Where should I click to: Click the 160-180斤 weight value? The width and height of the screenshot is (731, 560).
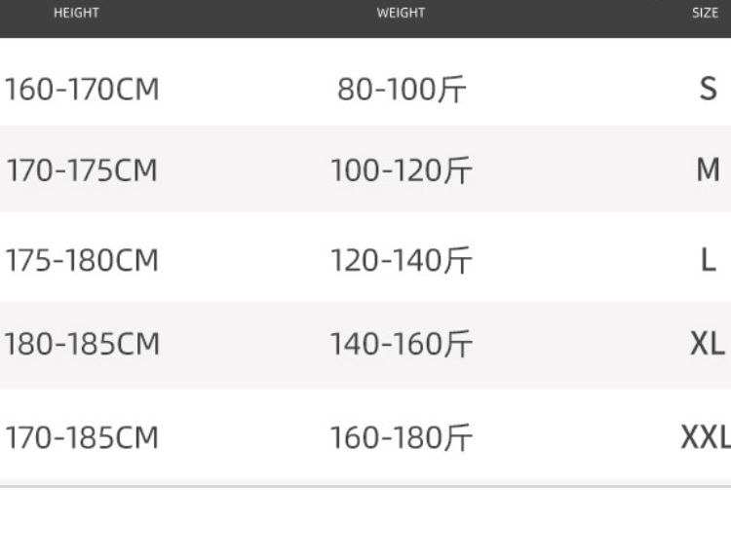coord(401,437)
